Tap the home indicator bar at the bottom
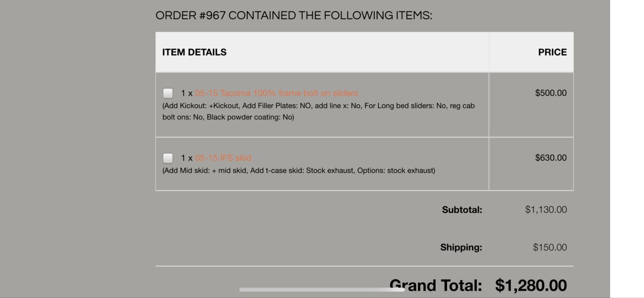The image size is (644, 298). (322, 289)
